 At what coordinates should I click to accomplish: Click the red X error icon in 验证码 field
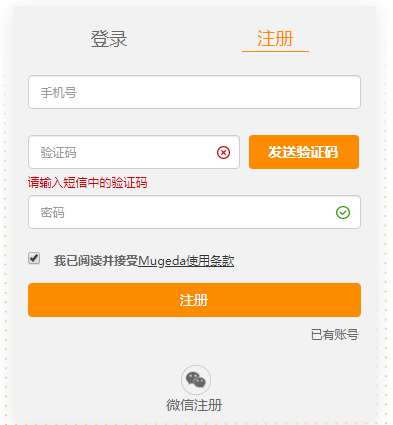point(223,153)
